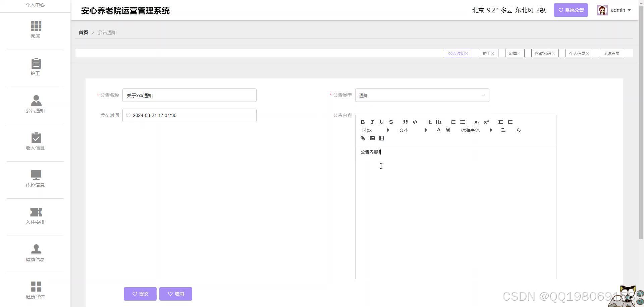Create a bulleted list

(x=462, y=122)
